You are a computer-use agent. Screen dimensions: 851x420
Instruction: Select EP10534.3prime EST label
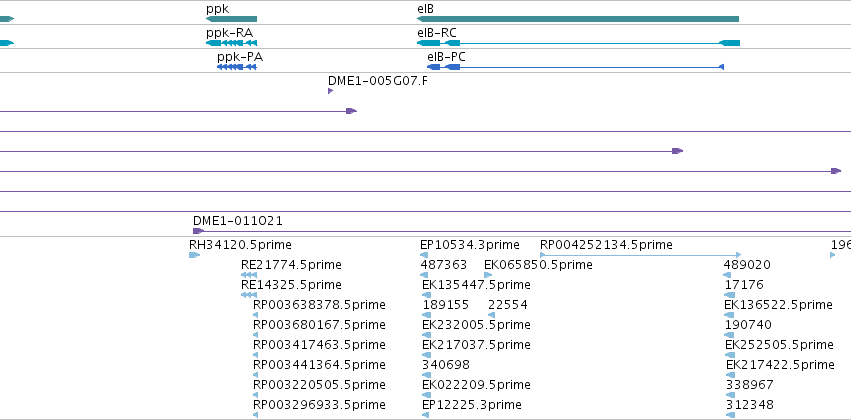pyautogui.click(x=470, y=245)
